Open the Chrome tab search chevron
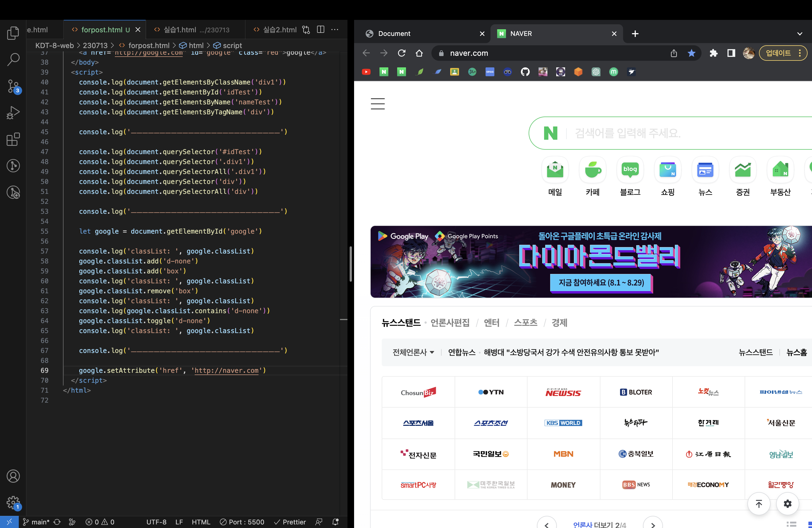 (x=800, y=33)
